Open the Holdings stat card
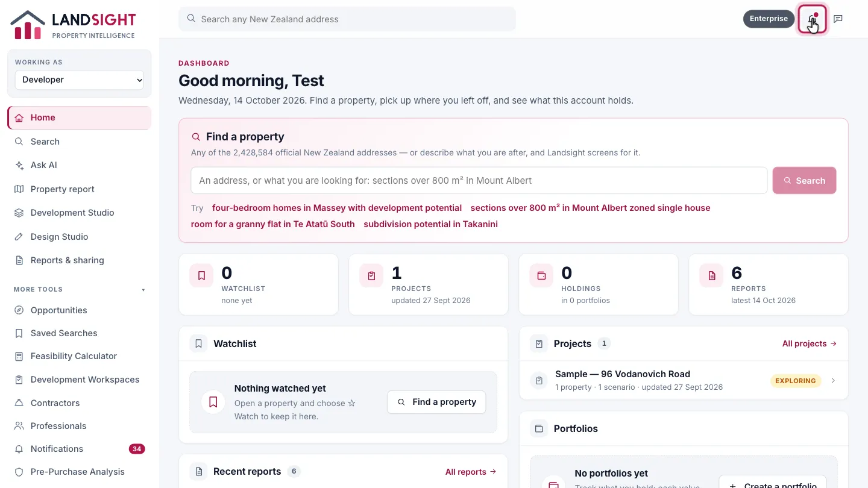The image size is (868, 488). pos(599,284)
